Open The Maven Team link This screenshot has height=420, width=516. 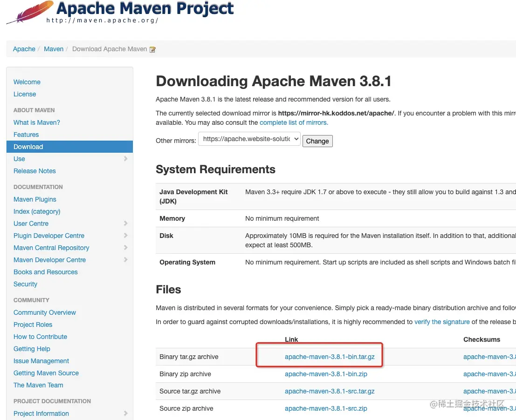coord(38,385)
